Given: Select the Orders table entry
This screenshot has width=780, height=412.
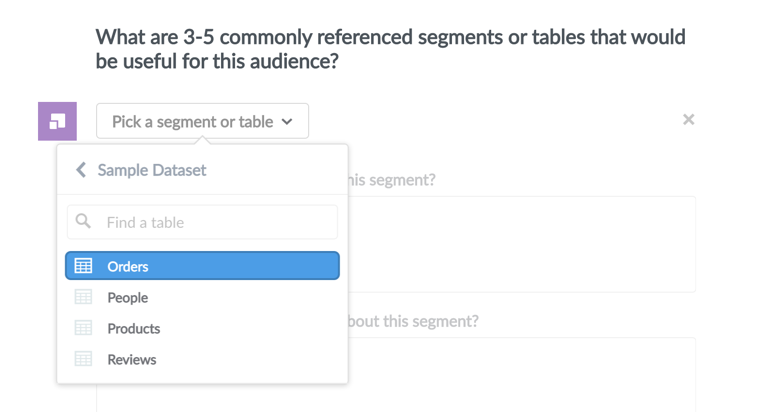Looking at the screenshot, I should point(202,266).
